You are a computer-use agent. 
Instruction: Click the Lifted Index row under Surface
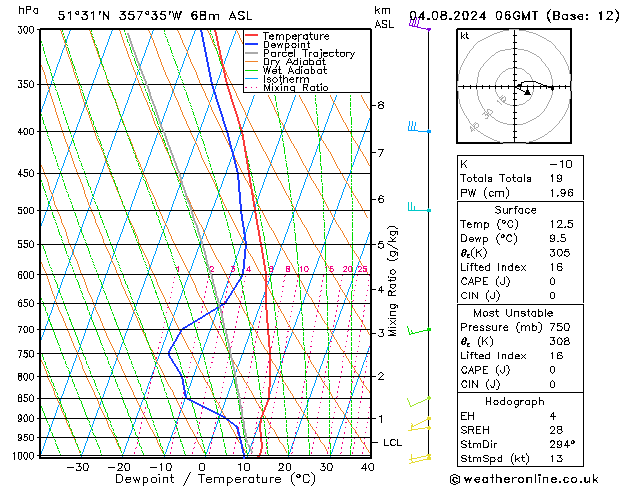520,267
